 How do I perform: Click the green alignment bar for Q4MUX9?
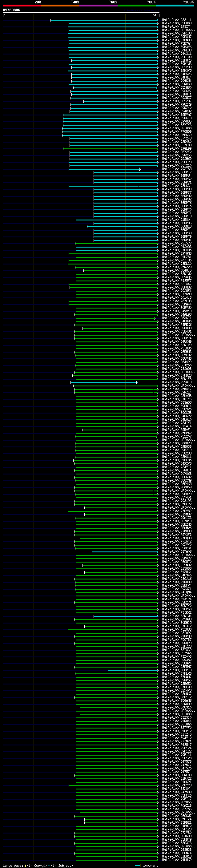click(117, 860)
